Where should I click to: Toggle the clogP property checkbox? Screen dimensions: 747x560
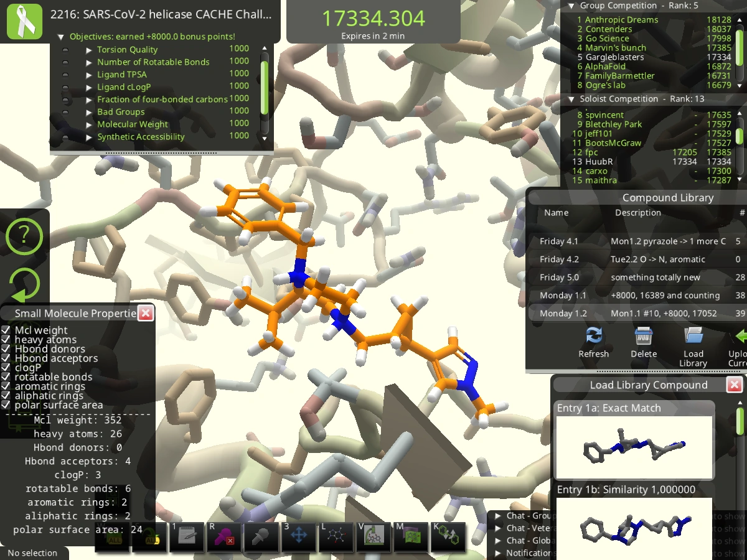coord(5,368)
